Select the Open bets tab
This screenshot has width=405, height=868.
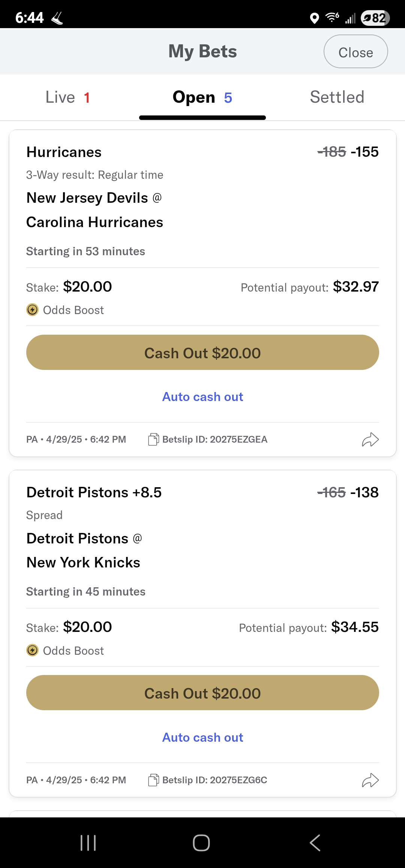(x=202, y=97)
